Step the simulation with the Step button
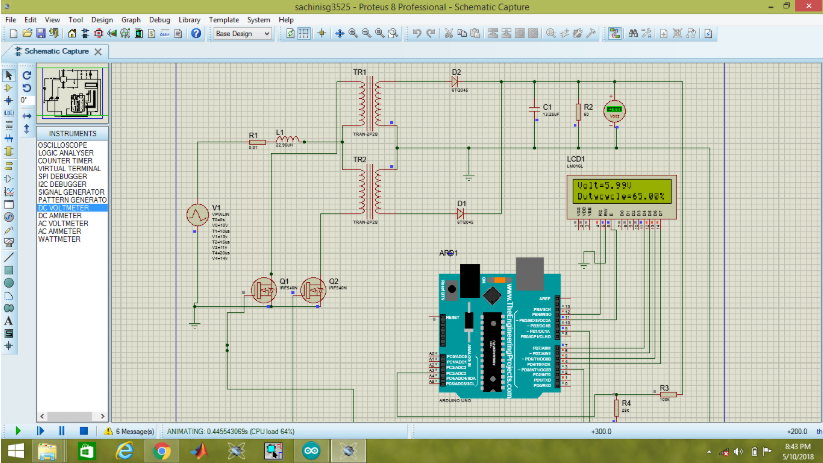823x463 pixels. pos(40,431)
